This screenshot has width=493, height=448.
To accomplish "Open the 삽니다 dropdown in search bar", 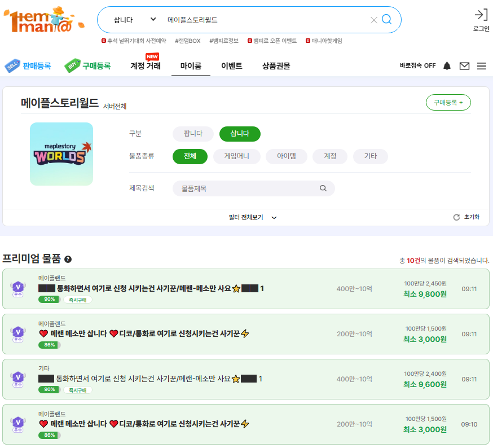I will [x=135, y=20].
